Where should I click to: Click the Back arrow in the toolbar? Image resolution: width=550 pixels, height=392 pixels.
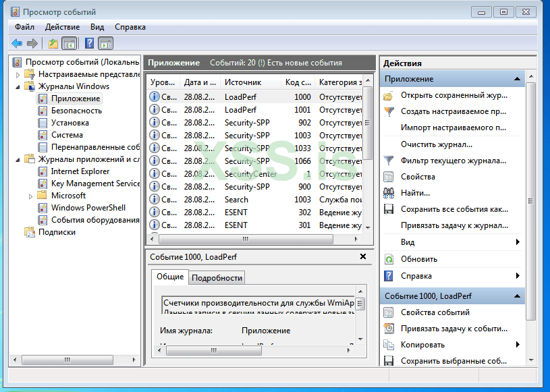[x=17, y=44]
